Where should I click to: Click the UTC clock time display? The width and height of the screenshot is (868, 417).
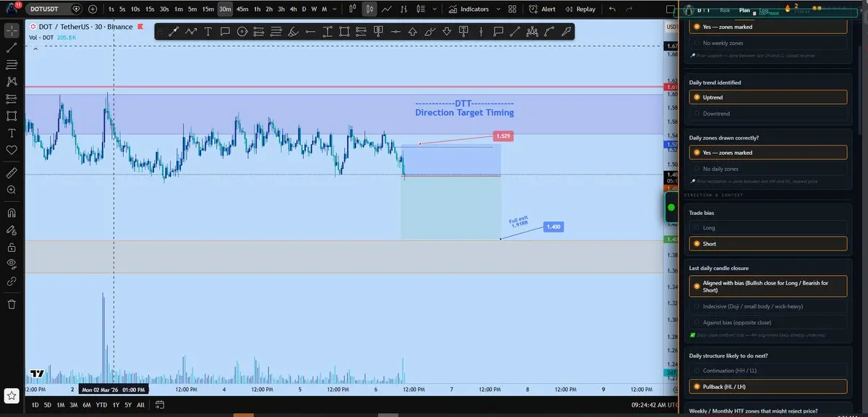tap(653, 405)
